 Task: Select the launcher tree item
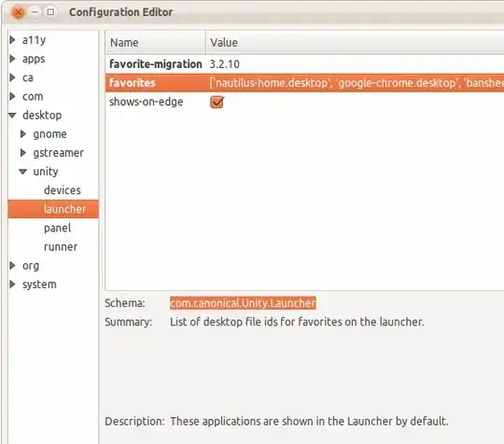[53, 209]
